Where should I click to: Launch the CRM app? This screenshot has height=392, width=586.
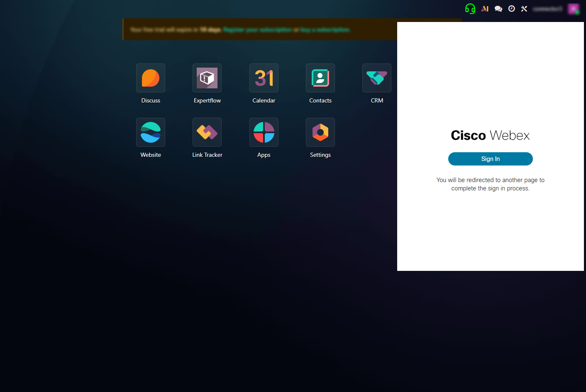point(377,78)
